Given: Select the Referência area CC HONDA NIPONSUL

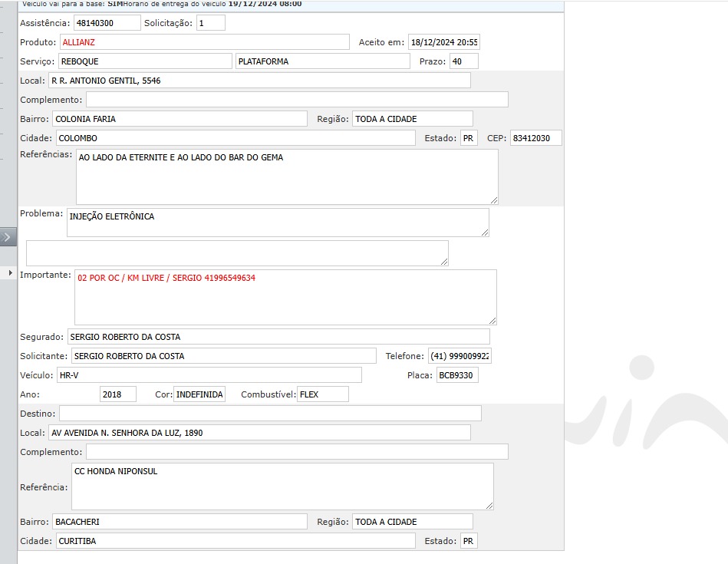Looking at the screenshot, I should [x=282, y=486].
